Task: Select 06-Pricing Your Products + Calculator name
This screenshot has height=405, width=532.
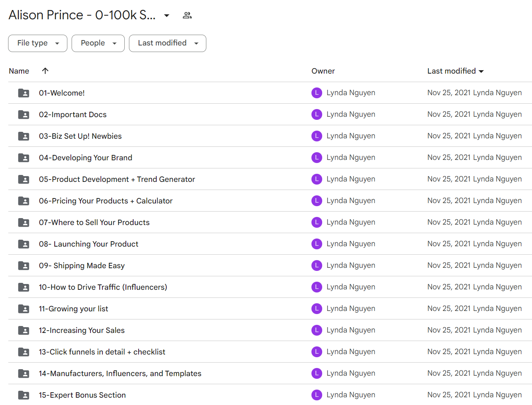Action: point(106,201)
